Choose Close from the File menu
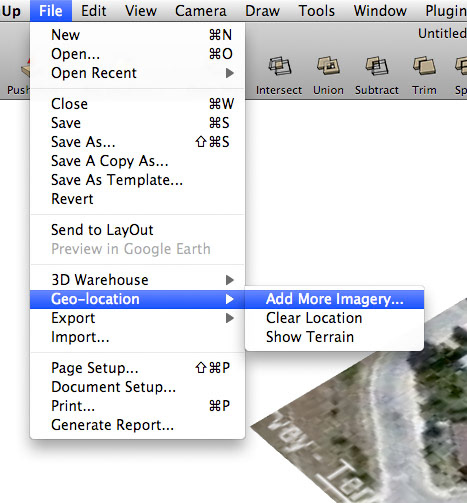The image size is (467, 503). coord(138,104)
